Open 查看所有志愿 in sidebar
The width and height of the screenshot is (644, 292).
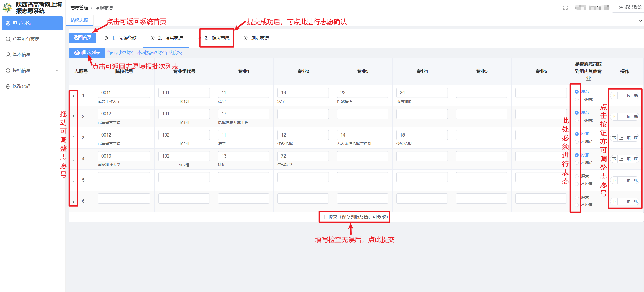(26, 39)
